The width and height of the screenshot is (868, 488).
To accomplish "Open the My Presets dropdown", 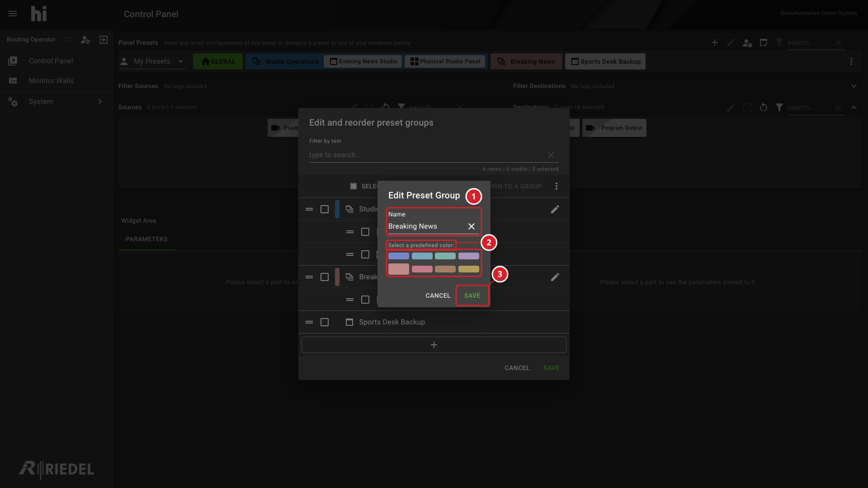I will pos(152,61).
